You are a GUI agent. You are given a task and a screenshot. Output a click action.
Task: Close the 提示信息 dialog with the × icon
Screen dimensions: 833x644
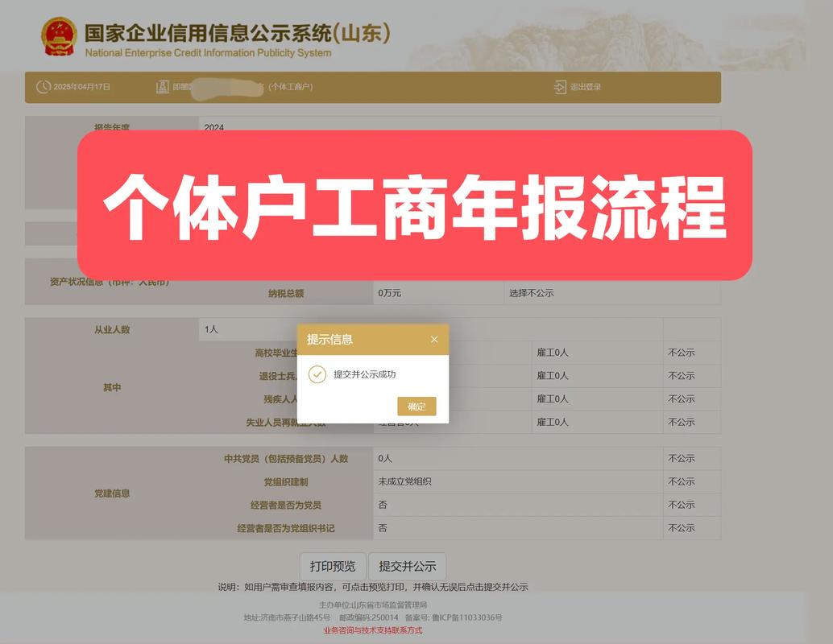coord(434,339)
